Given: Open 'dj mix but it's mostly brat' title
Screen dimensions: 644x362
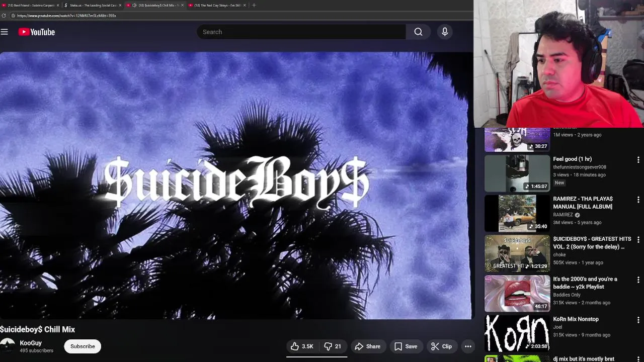Looking at the screenshot, I should (x=584, y=359).
